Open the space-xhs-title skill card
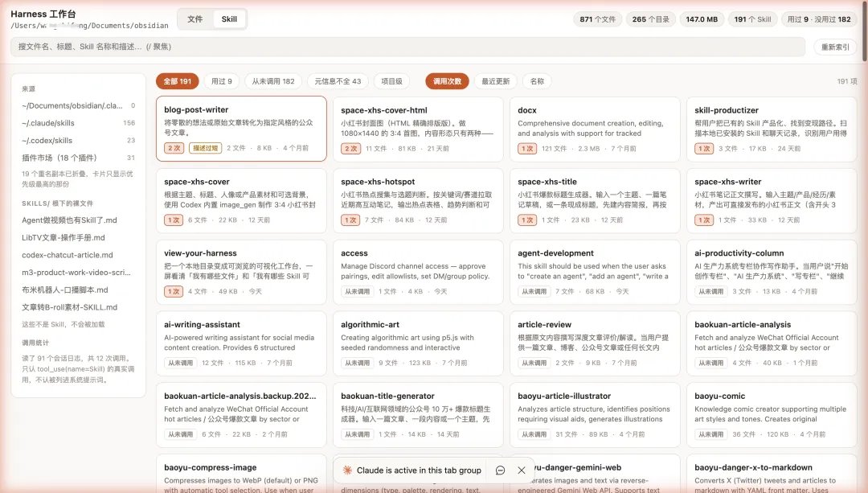Viewport: 868px width, 493px height. [595, 201]
